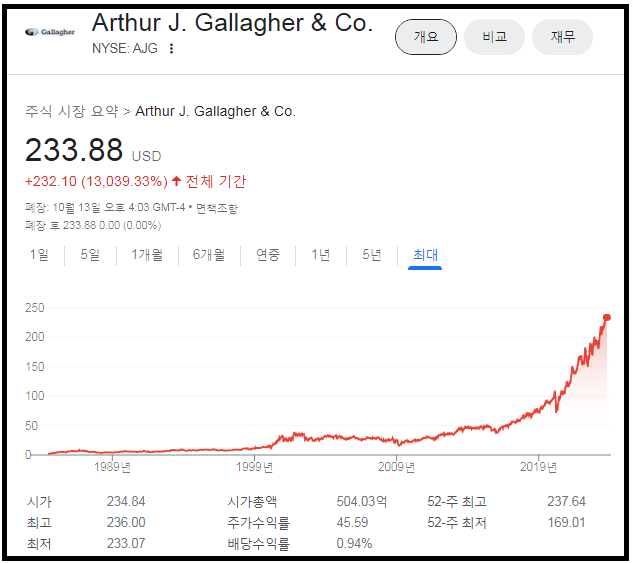Image resolution: width=633 pixels, height=563 pixels.
Task: Click the Gallagher company logo
Action: (x=50, y=32)
